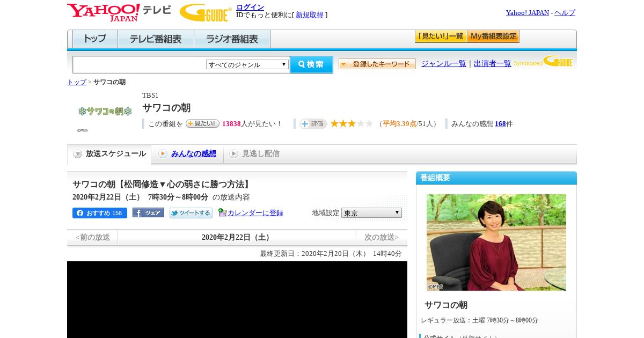This screenshot has height=338, width=644.
Task: Click the 2020年2月22日(土) date header
Action: click(x=237, y=237)
